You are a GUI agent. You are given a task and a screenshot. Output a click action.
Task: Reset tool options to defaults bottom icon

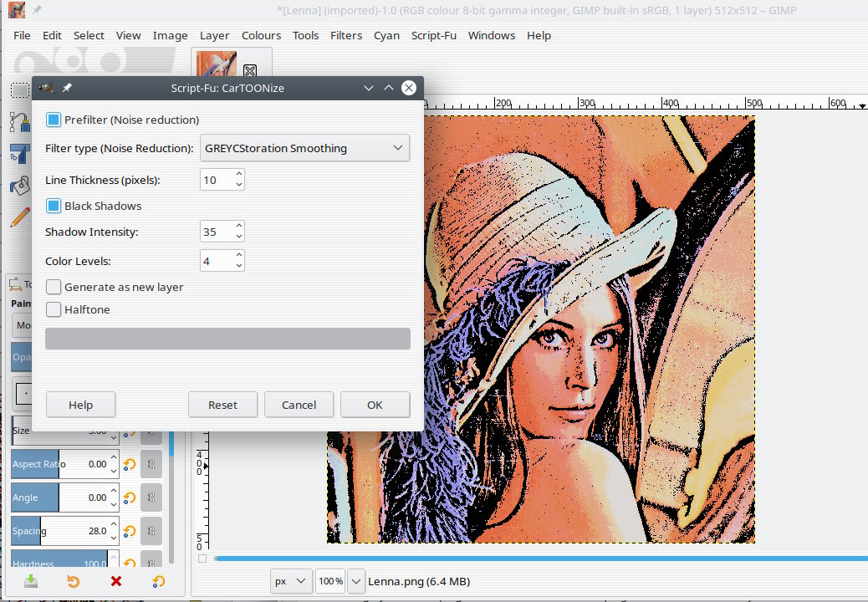(158, 581)
